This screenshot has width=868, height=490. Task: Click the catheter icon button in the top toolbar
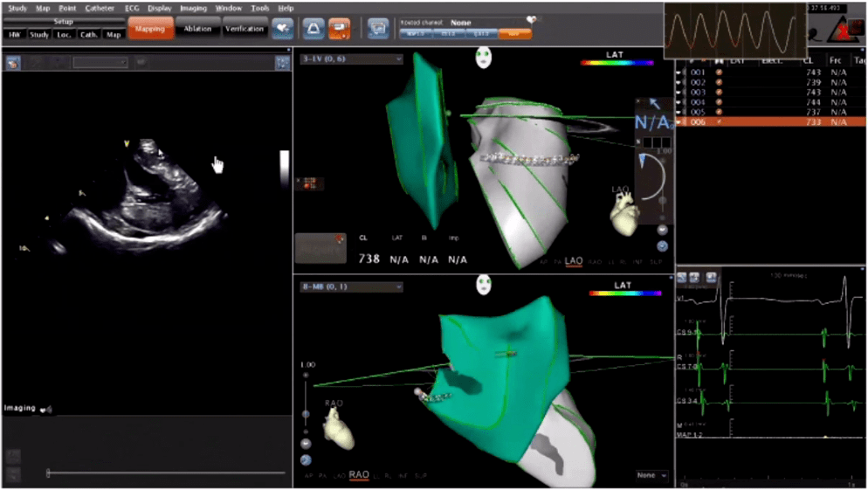click(313, 29)
